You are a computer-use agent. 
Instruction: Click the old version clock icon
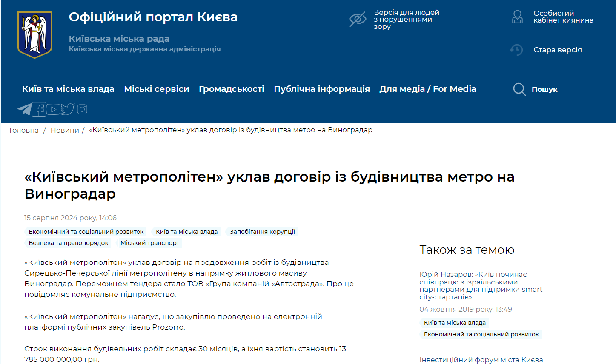[516, 50]
